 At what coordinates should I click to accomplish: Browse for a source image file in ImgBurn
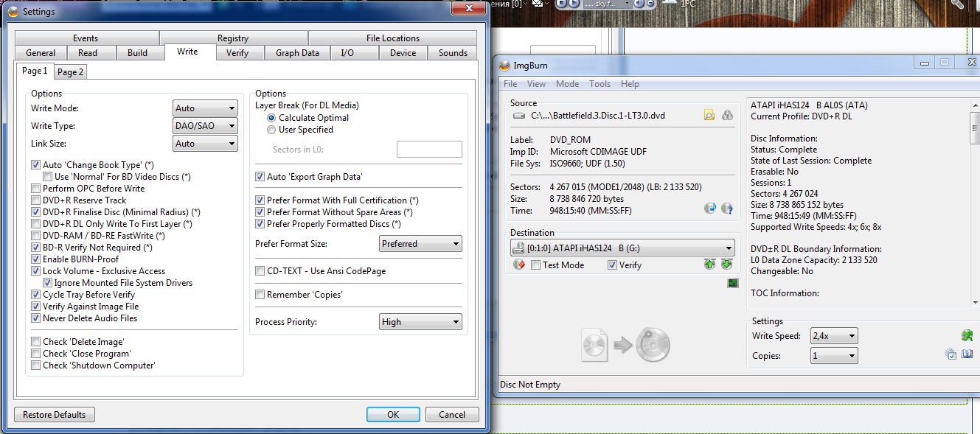coord(709,115)
